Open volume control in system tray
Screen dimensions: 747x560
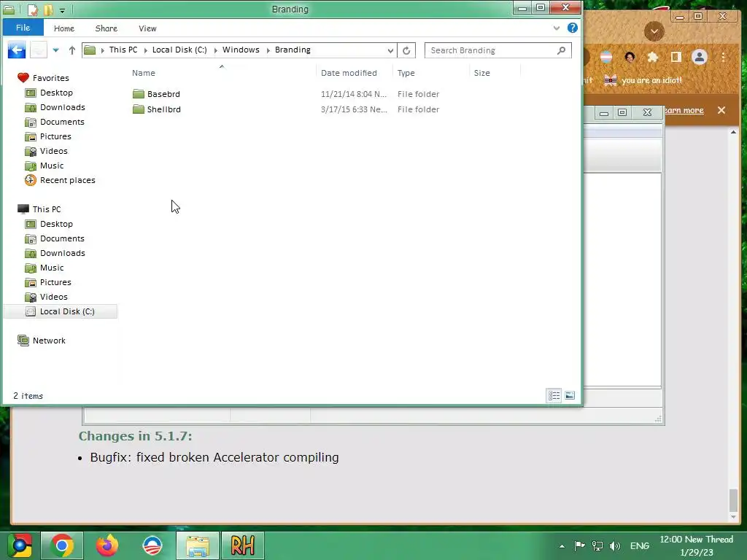614,545
